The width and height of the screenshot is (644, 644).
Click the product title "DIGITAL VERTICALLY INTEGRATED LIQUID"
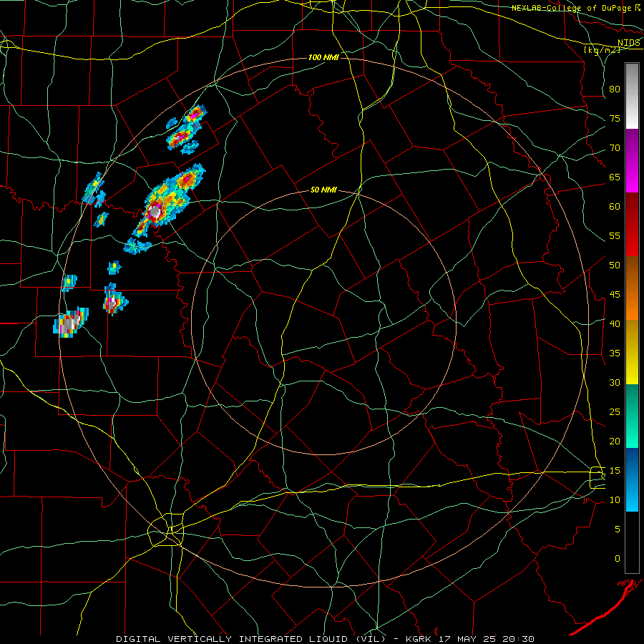[x=234, y=639]
